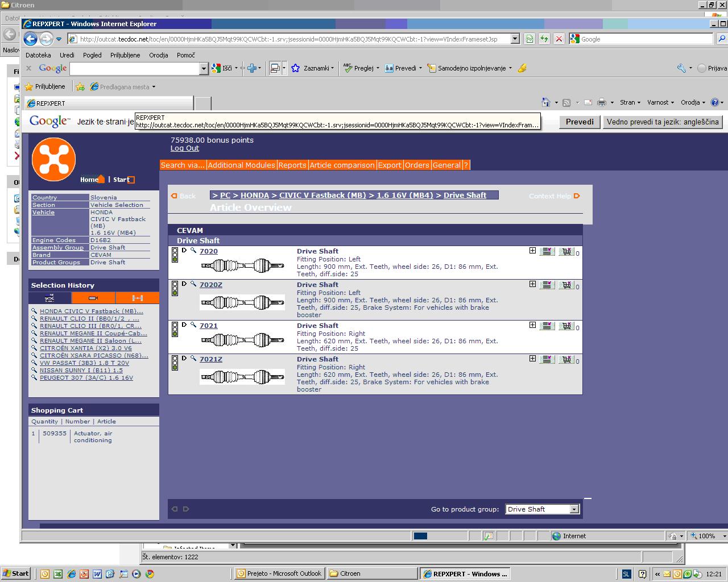Expand the triangle arrow beside article 7021Z

coord(184,359)
